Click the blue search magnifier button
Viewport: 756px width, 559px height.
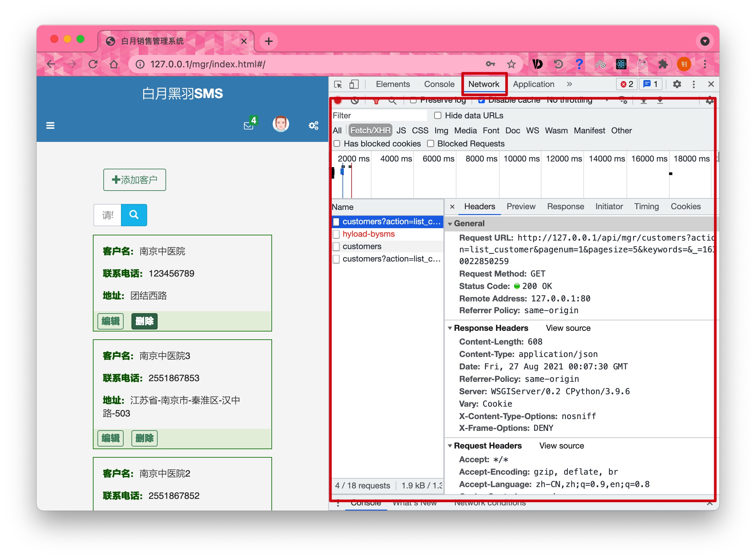click(x=134, y=215)
